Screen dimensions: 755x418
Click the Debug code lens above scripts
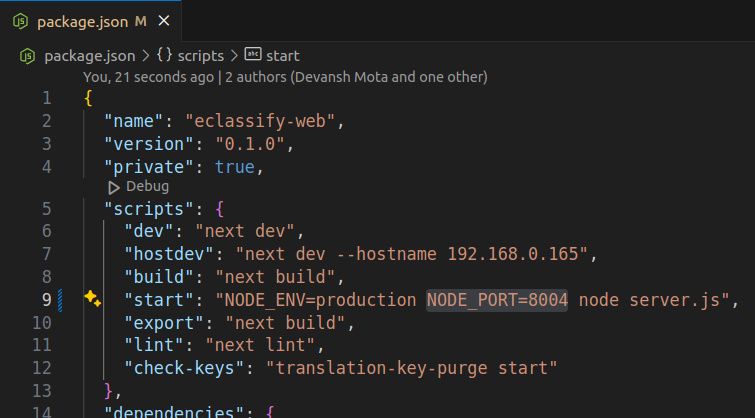[147, 187]
